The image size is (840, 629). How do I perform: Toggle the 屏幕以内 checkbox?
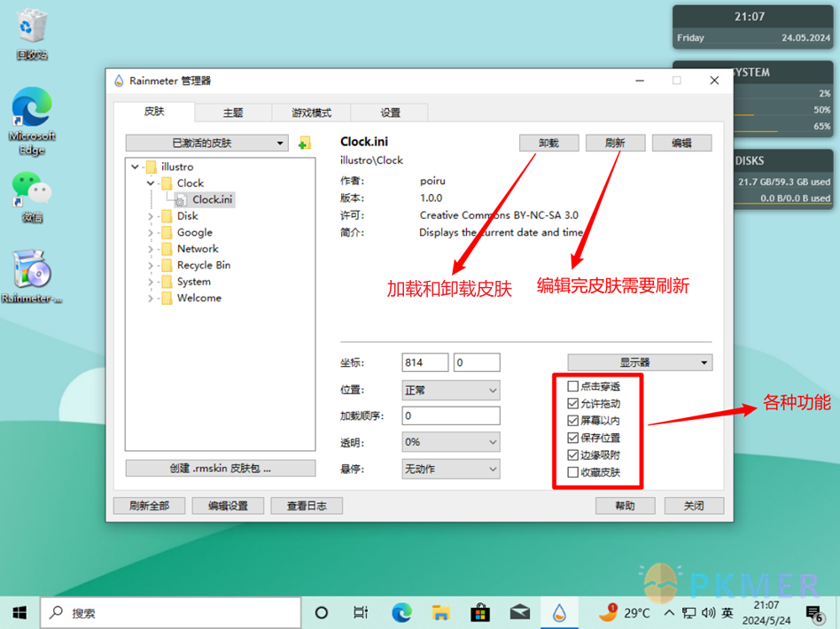tap(572, 421)
